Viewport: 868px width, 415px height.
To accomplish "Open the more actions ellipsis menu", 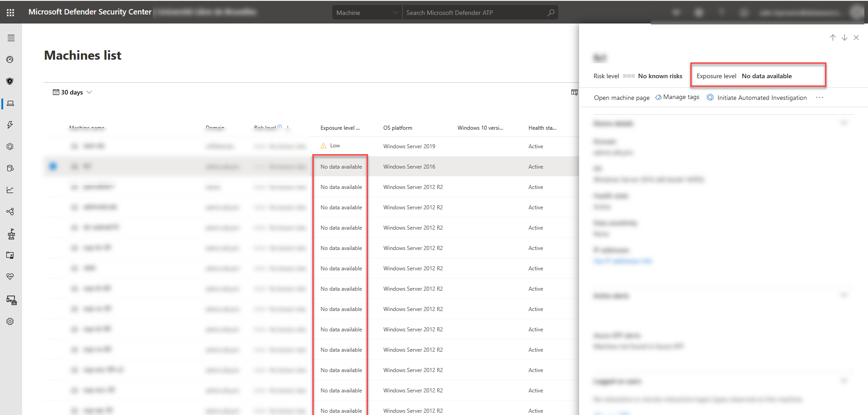I will click(x=820, y=98).
